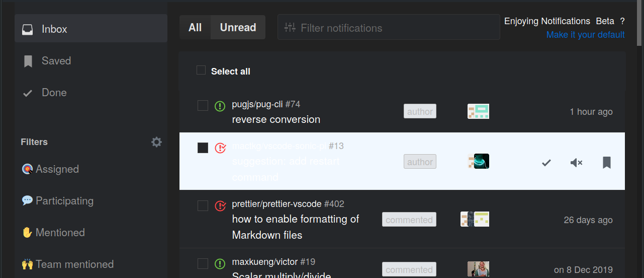Screen dimensions: 644x278
Task: Click closed issue icon for vscode-sonic-pi #13
Action: (x=220, y=148)
